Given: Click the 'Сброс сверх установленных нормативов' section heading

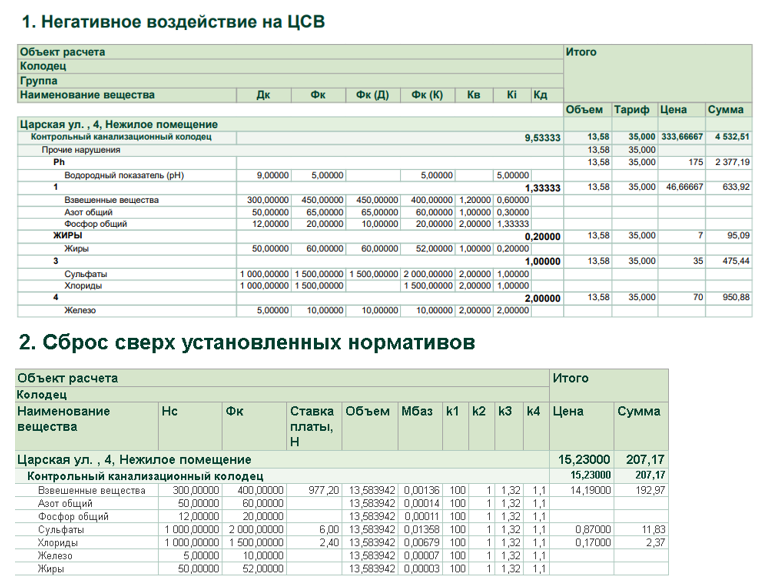Looking at the screenshot, I should [246, 342].
